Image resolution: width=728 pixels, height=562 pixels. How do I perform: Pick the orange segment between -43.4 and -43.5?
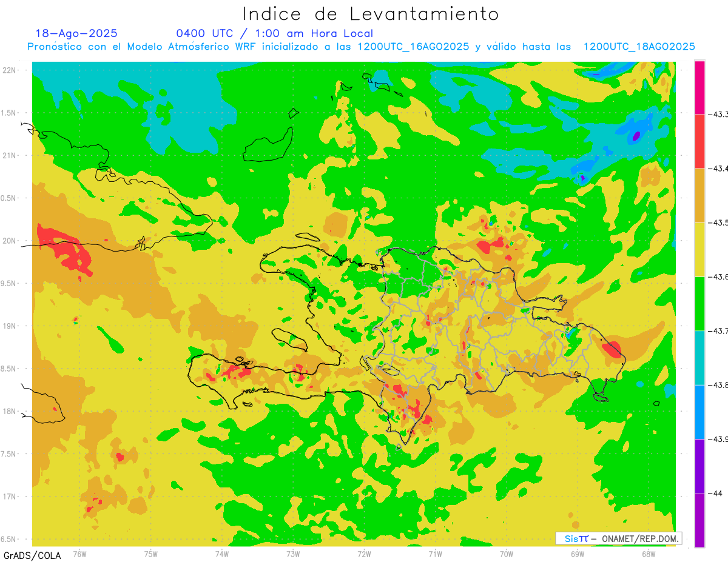[699, 195]
